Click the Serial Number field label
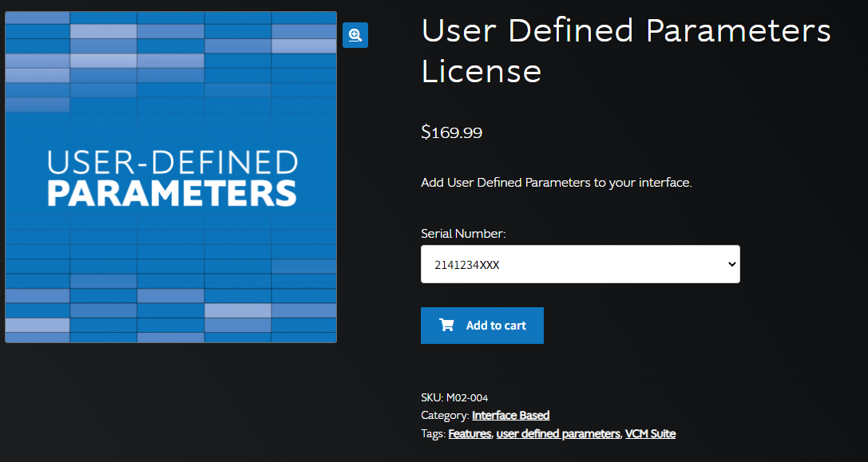Viewport: 868px width, 462px height. pyautogui.click(x=463, y=234)
